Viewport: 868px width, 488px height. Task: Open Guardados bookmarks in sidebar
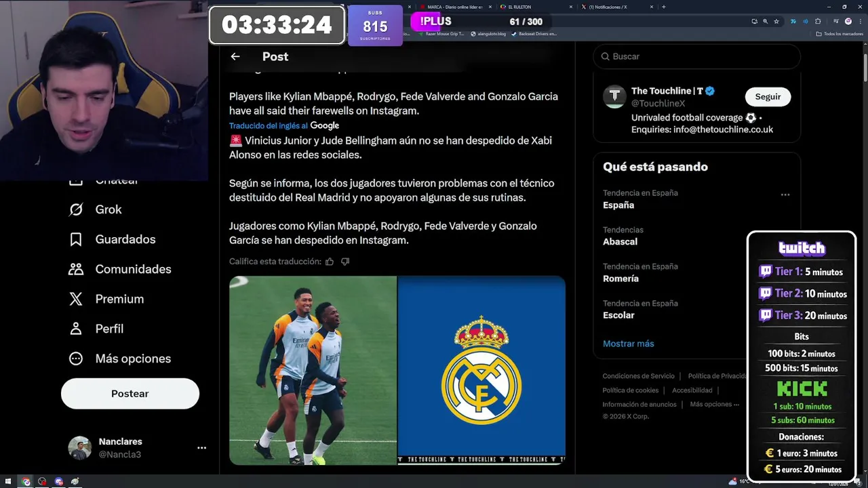[x=112, y=239]
